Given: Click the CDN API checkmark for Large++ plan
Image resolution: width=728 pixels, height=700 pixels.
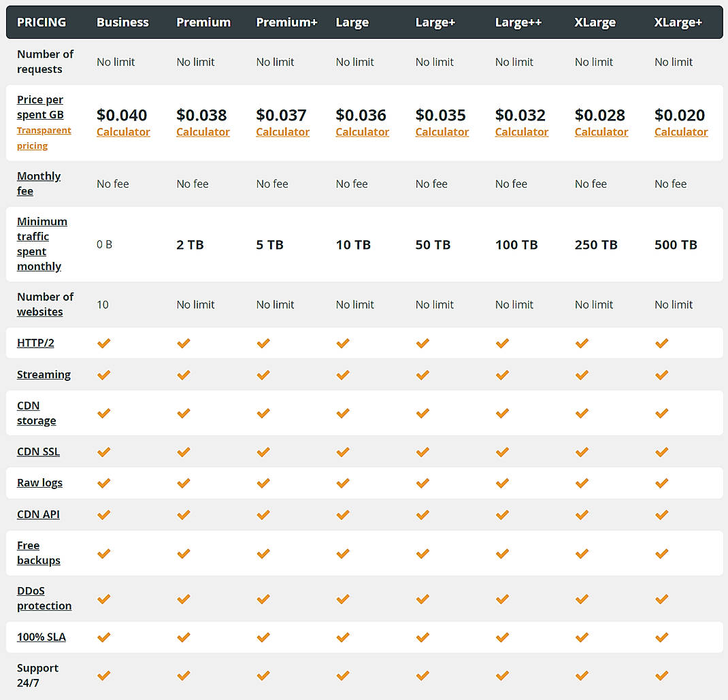Looking at the screenshot, I should pyautogui.click(x=502, y=515).
